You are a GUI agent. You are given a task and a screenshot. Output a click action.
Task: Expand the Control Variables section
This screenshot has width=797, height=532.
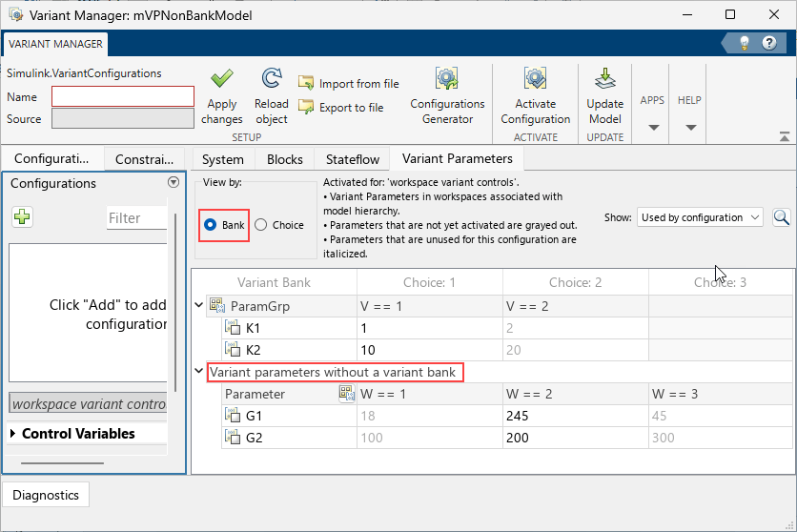pyautogui.click(x=13, y=434)
